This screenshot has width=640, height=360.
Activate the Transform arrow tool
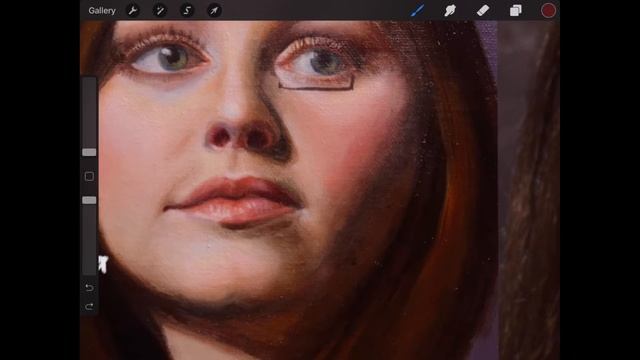click(214, 11)
